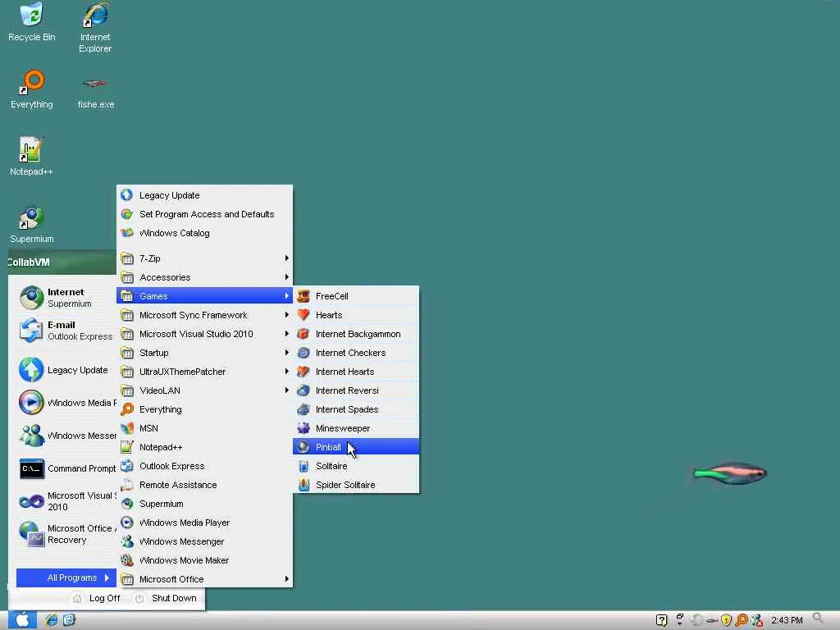
Task: Click the Start button on taskbar
Action: click(22, 620)
